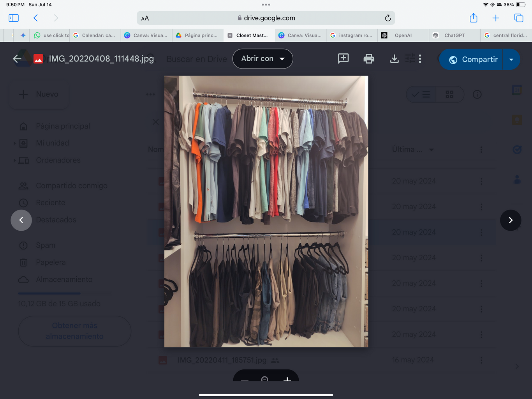Switch to the OpenAI tab
532x399 pixels.
click(403, 35)
